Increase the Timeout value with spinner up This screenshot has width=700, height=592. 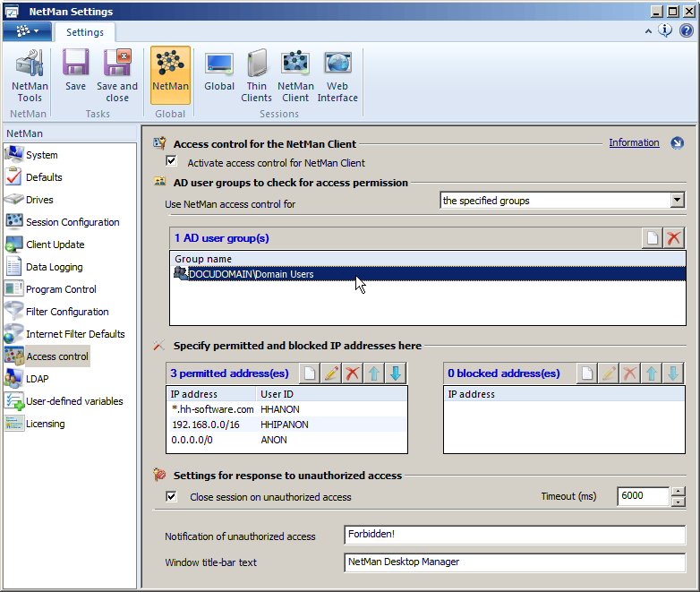[x=678, y=492]
